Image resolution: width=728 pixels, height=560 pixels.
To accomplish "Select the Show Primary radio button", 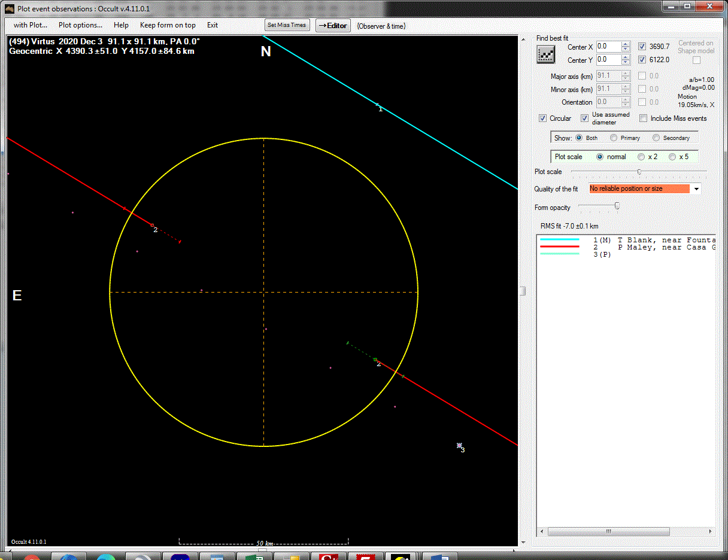I will 614,138.
